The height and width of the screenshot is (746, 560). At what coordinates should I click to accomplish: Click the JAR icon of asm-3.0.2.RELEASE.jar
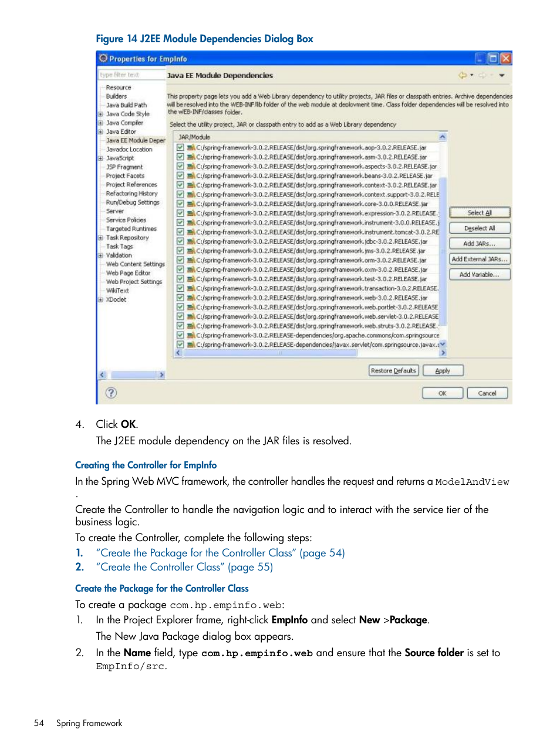(x=191, y=157)
